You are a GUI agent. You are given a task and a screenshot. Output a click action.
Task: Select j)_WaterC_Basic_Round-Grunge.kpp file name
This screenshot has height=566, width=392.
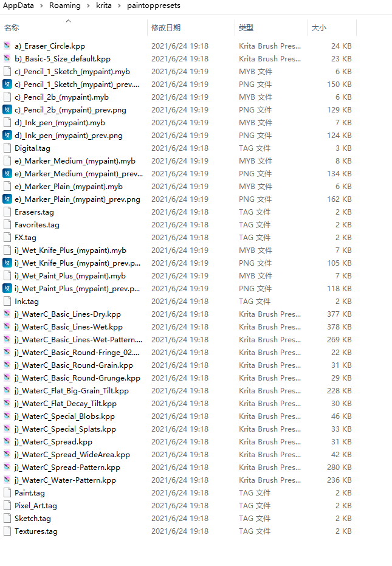click(x=77, y=378)
